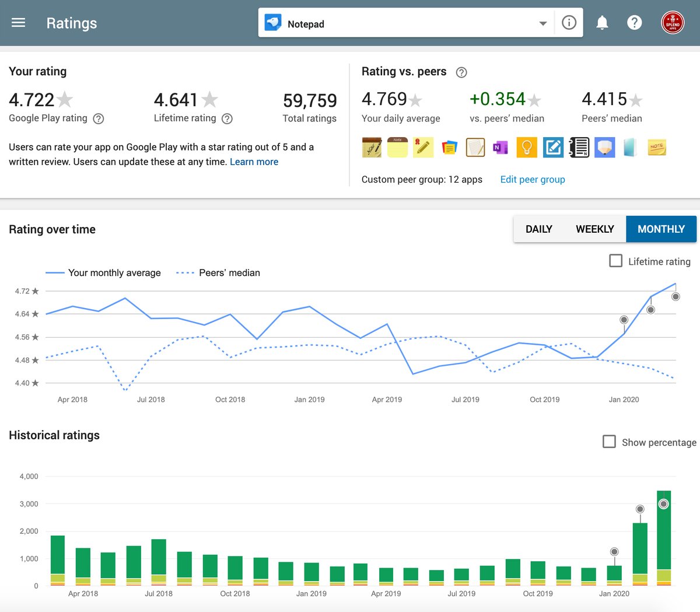This screenshot has height=612, width=700.
Task: Select the yellow pencil with ribbon peer app
Action: point(423,148)
